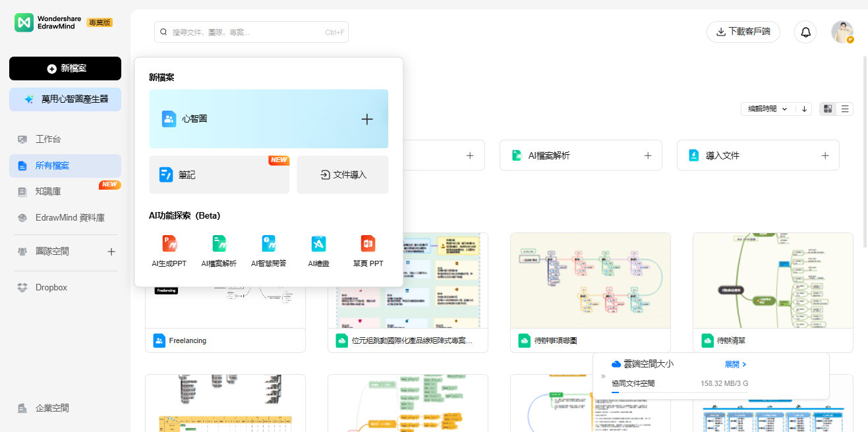The height and width of the screenshot is (432, 868).
Task: Select the 單頁 PPT icon
Action: coord(368,244)
